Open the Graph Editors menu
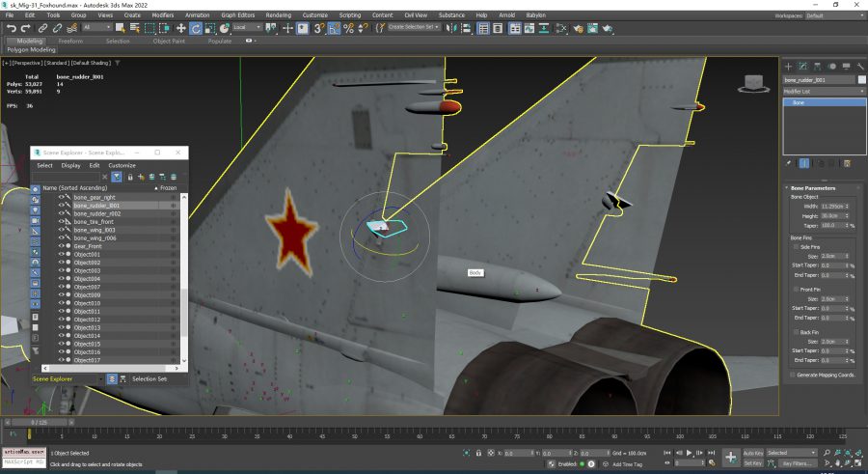 coord(238,15)
